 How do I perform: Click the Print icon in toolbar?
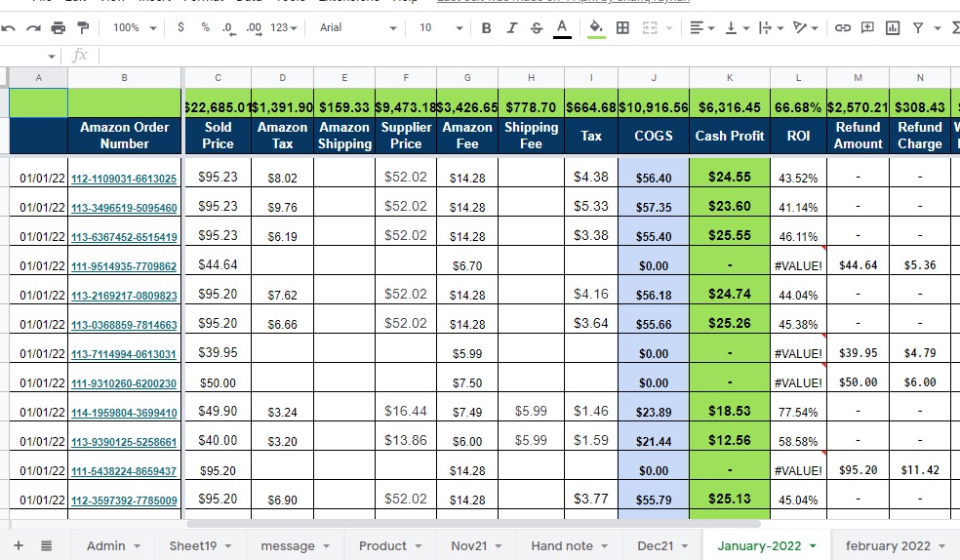pyautogui.click(x=58, y=28)
